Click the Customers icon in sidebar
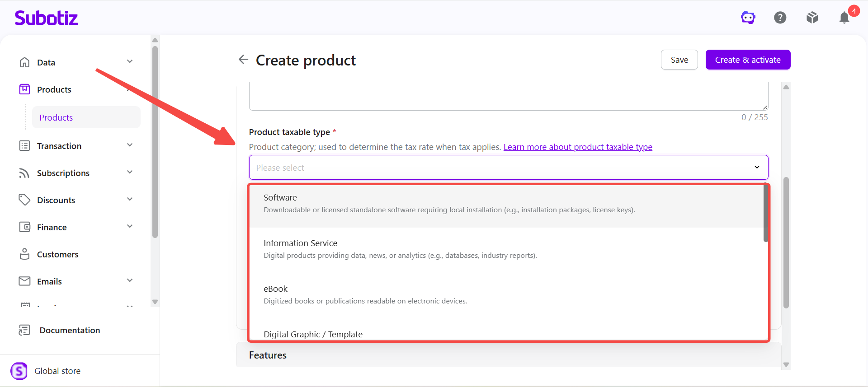Image resolution: width=868 pixels, height=387 pixels. point(24,254)
